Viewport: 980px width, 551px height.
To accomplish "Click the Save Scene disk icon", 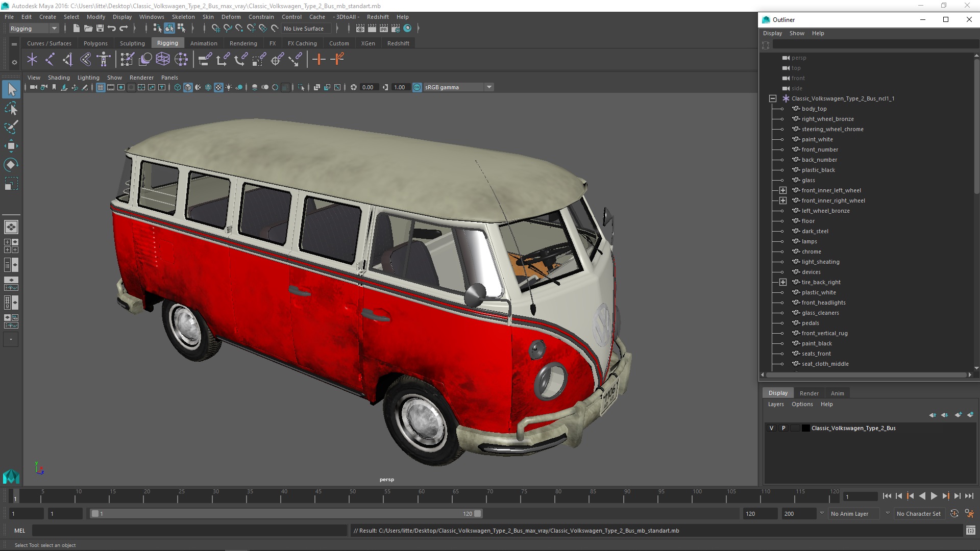I will [x=100, y=29].
